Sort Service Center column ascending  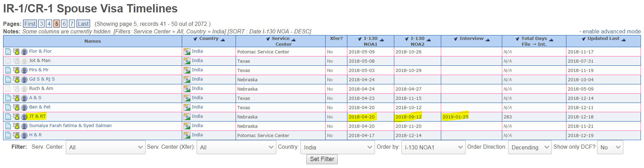(x=293, y=39)
